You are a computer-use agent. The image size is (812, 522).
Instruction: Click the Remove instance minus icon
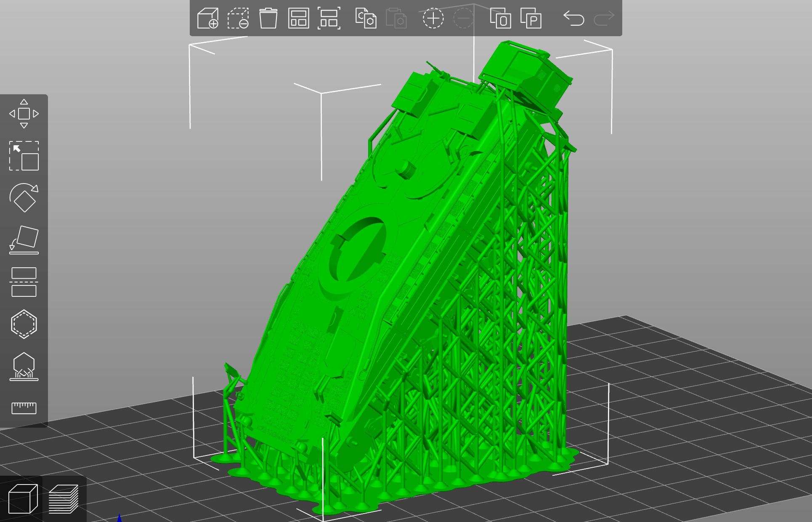tap(463, 18)
